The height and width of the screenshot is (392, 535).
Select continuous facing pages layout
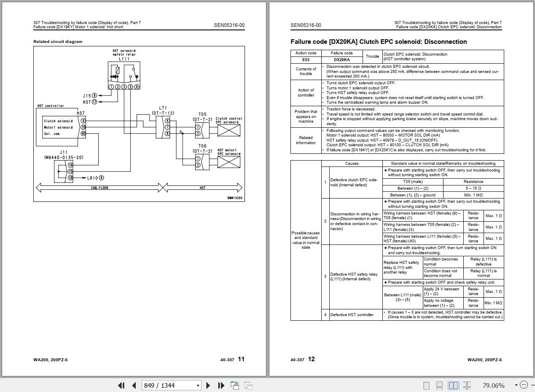point(467,385)
